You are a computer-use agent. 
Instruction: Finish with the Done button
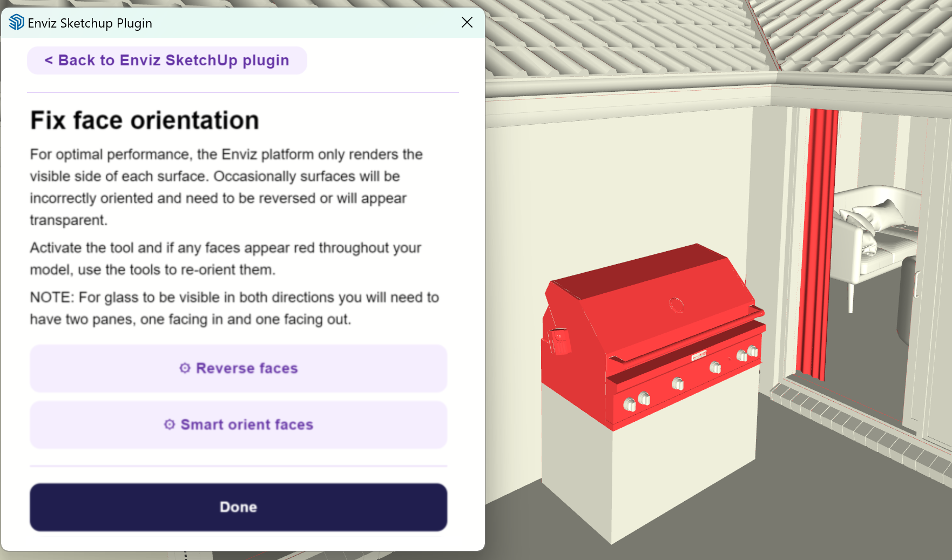click(238, 507)
